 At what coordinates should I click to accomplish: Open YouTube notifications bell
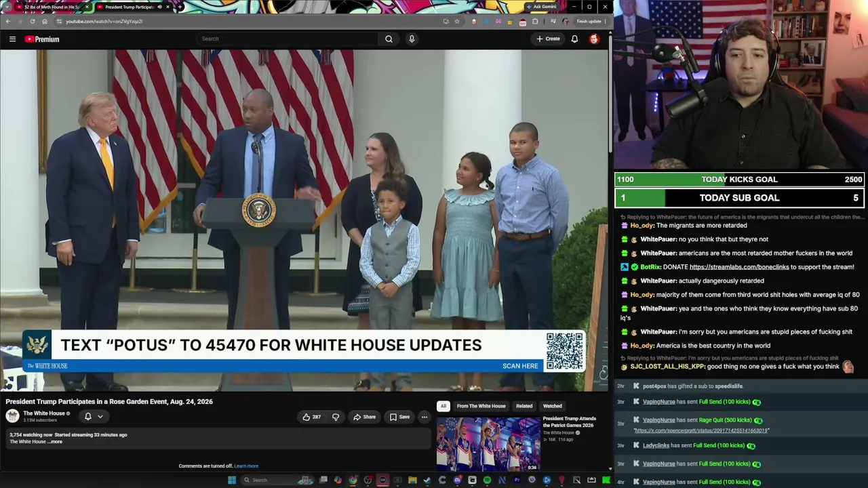pos(574,39)
